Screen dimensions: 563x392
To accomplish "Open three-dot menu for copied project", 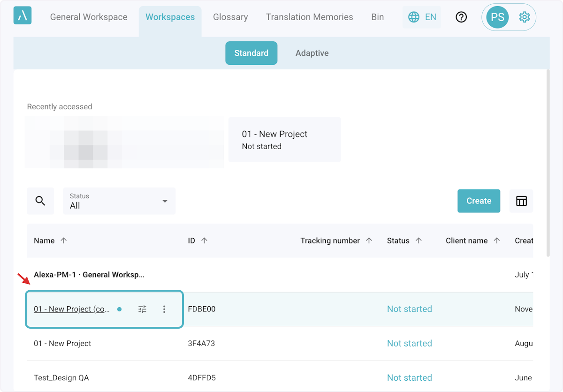I will (x=164, y=309).
